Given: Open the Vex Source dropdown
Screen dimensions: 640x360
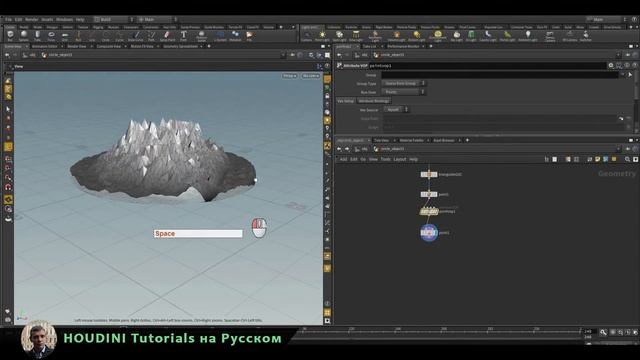Looking at the screenshot, I should [x=396, y=109].
